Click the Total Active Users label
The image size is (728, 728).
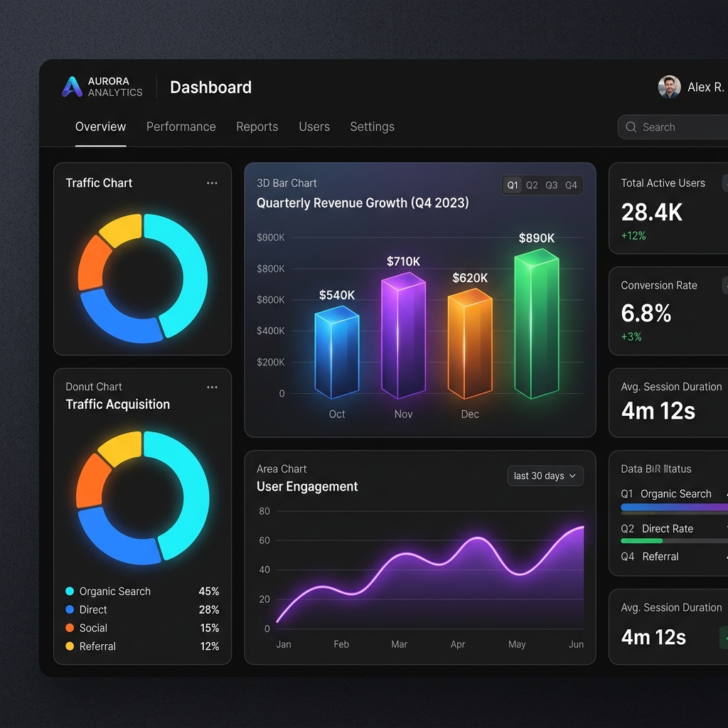click(x=663, y=183)
